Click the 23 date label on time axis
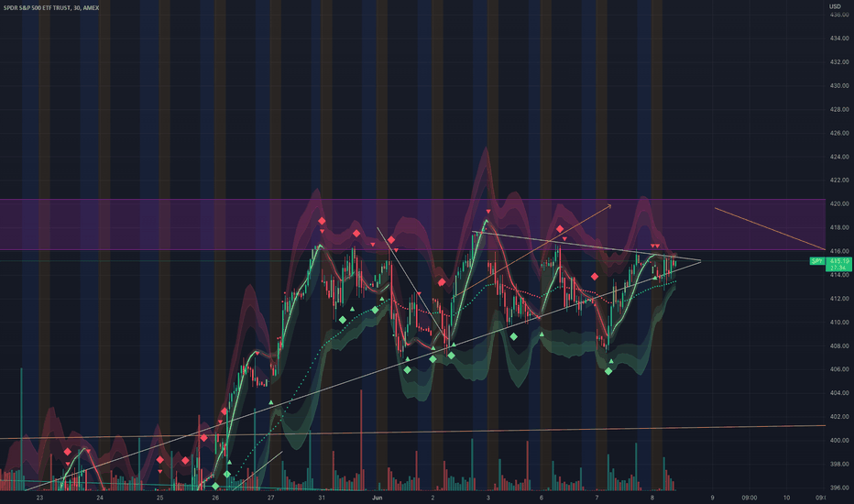 39,498
